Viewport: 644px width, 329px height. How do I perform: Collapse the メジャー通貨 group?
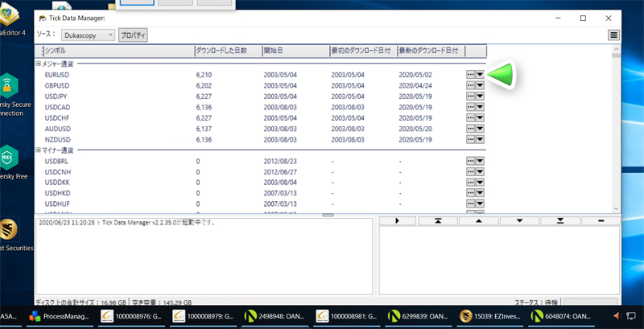(38, 64)
